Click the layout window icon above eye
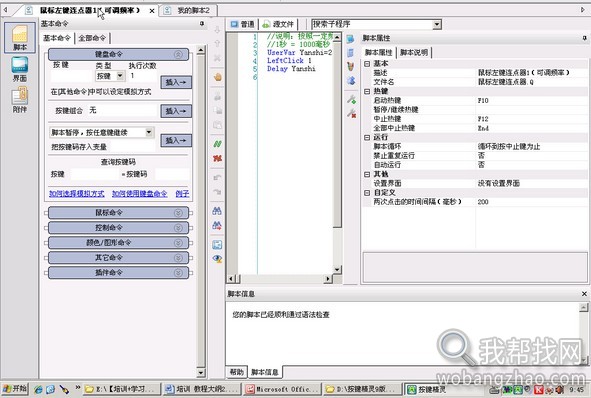The image size is (591, 398). click(217, 245)
